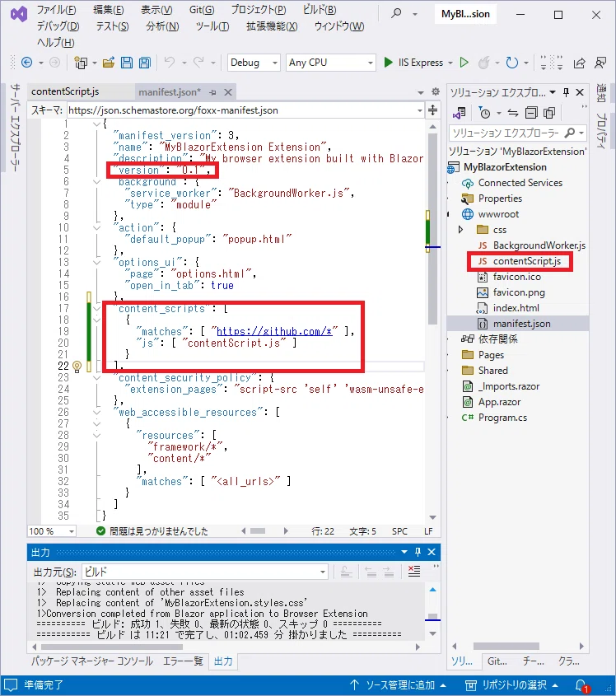Start without debugging outline play icon

[x=464, y=62]
